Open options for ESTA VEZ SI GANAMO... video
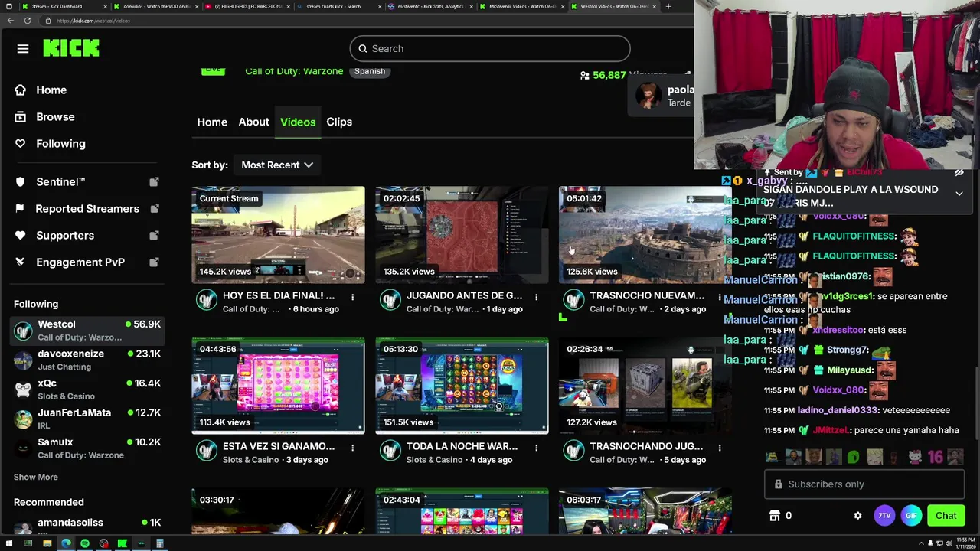The image size is (980, 551). 353,447
